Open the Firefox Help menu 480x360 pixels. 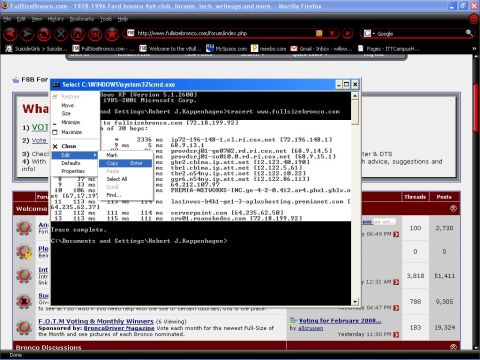(122, 19)
